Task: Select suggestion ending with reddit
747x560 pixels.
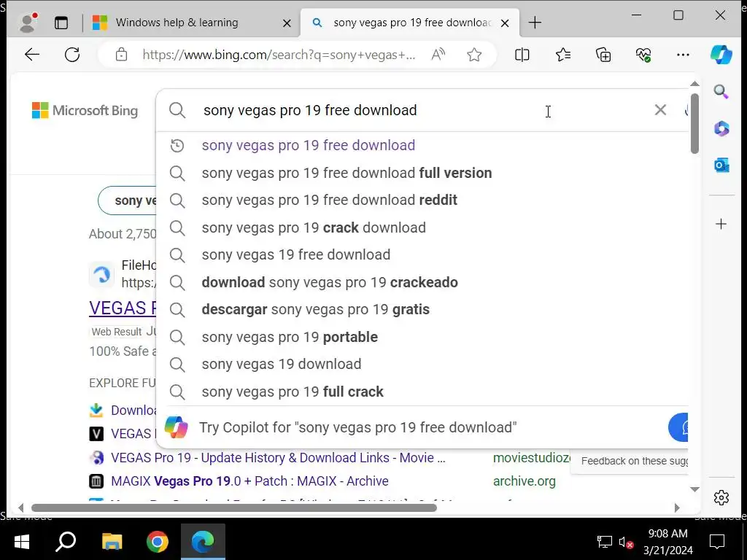Action: 422,200
